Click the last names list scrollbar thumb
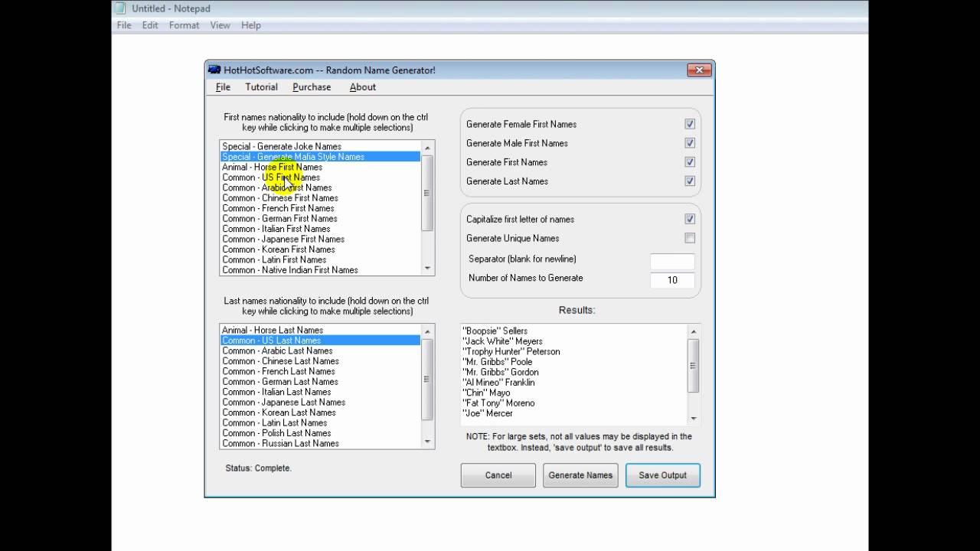 click(x=428, y=379)
